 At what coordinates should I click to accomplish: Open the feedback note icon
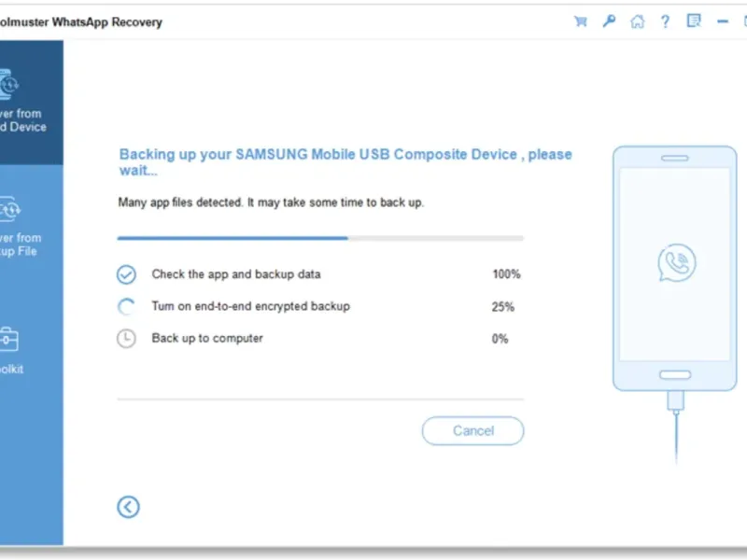click(694, 21)
